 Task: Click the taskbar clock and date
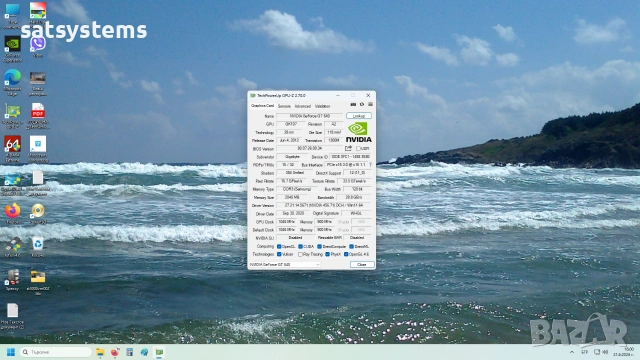point(623,352)
